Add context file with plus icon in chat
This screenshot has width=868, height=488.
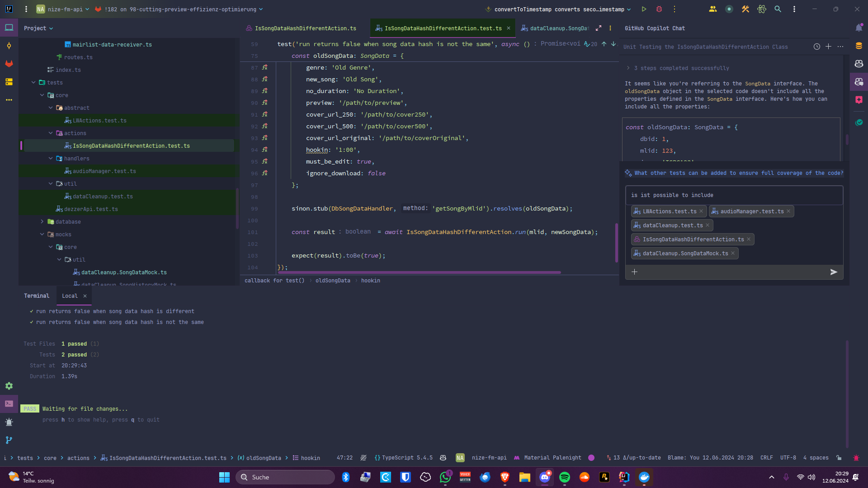point(634,272)
